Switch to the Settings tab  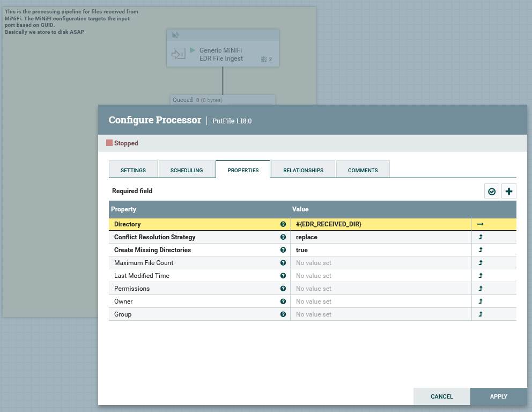[x=133, y=170]
